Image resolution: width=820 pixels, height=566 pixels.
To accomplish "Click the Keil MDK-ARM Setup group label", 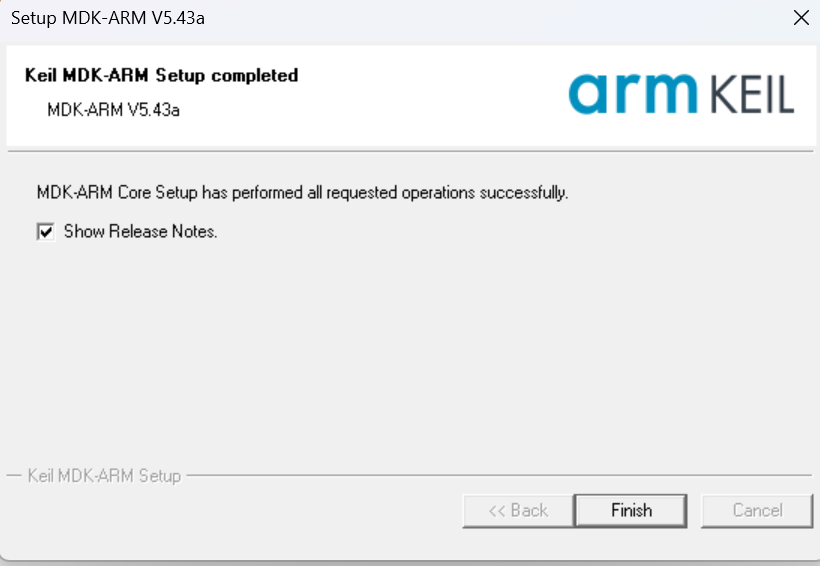I will (104, 476).
